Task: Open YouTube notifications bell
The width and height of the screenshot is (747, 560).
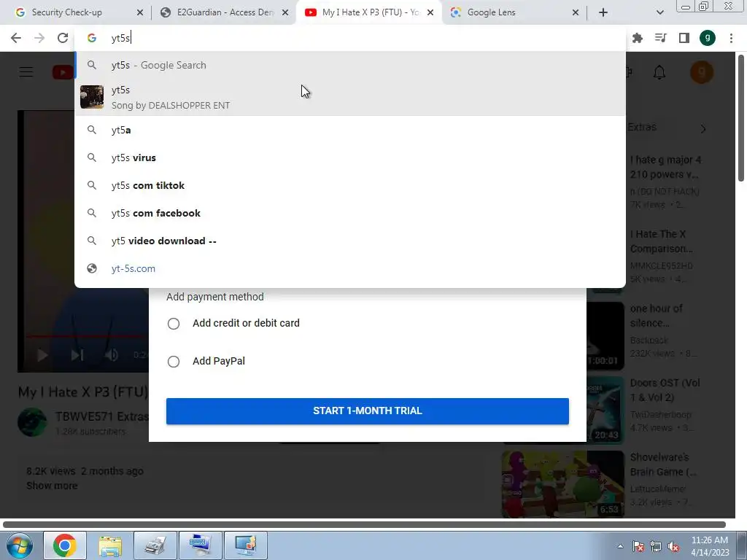Action: click(659, 72)
